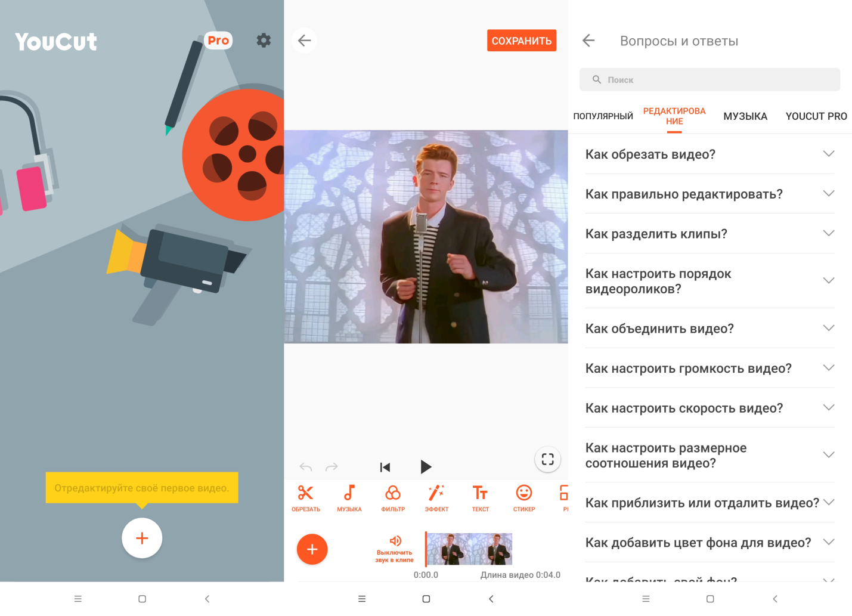Redo the last edit
The width and height of the screenshot is (852, 616).
point(331,467)
